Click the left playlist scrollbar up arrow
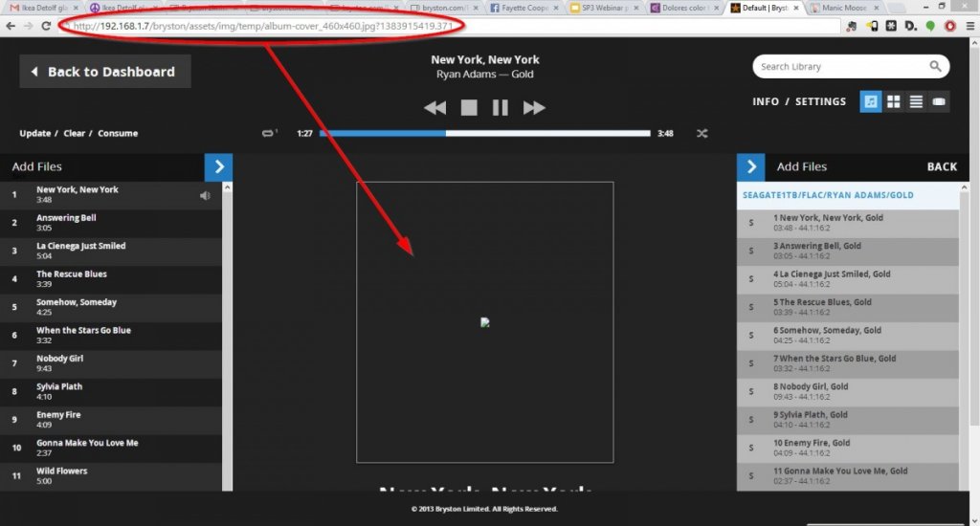The image size is (980, 526). click(x=227, y=186)
